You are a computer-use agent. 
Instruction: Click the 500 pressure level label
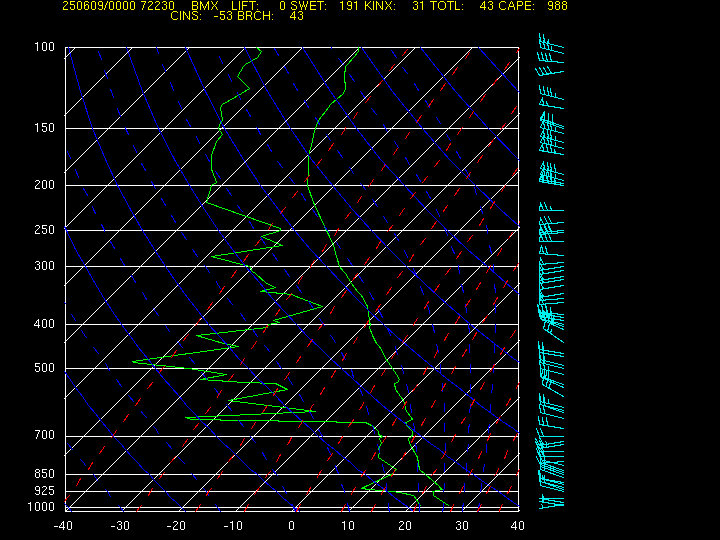45,368
